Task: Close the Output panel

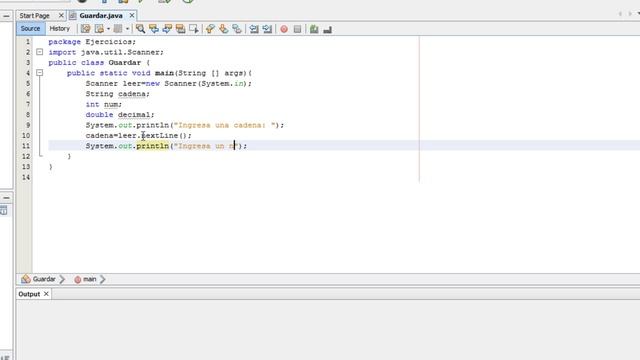Action: (x=46, y=294)
